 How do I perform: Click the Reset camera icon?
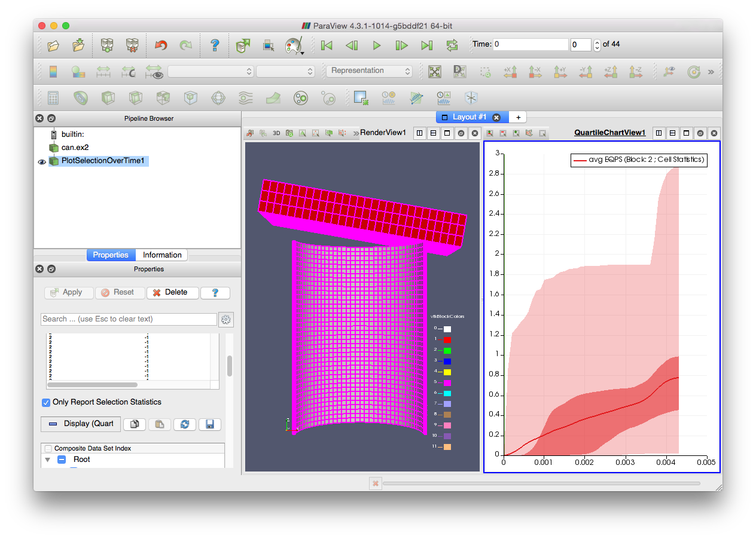435,72
